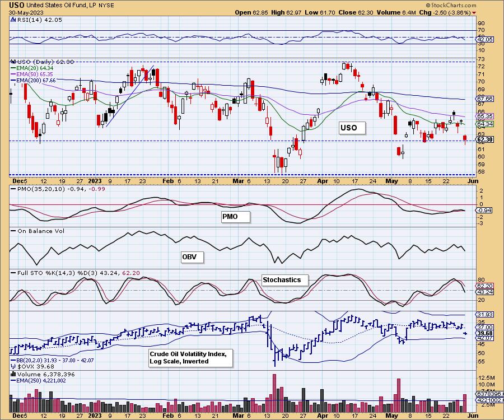Open the StockCharts.com attribution link
Viewport: 504px width, 420px height.
[451, 5]
